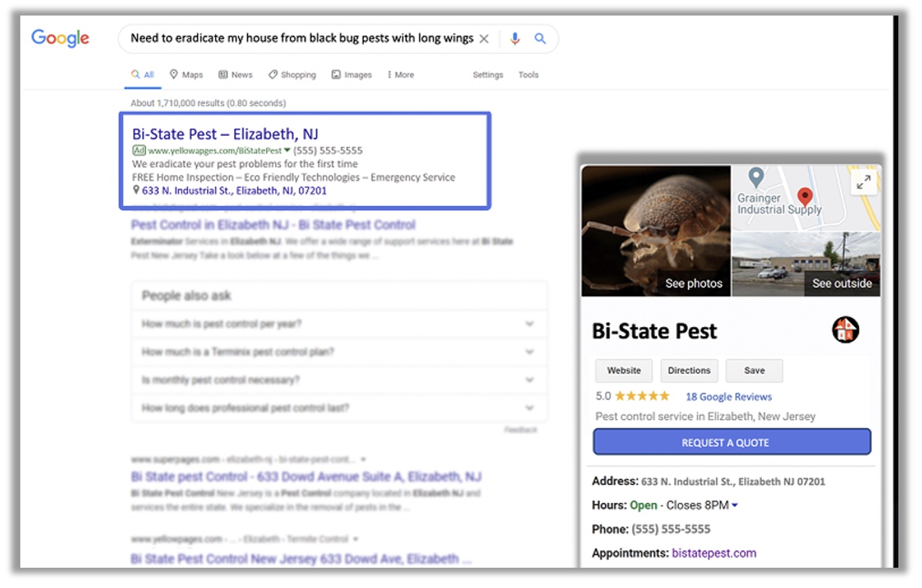
Task: Click the Bi-State Pest panel title
Action: point(654,331)
